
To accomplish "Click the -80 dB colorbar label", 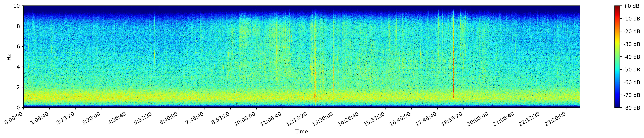I will pyautogui.click(x=632, y=108).
